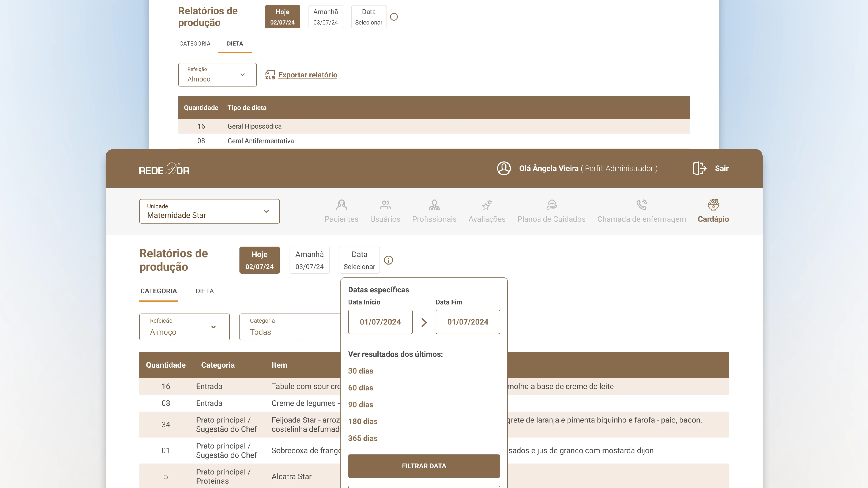Select the Hoje date filter
This screenshot has height=488, width=868.
click(259, 260)
